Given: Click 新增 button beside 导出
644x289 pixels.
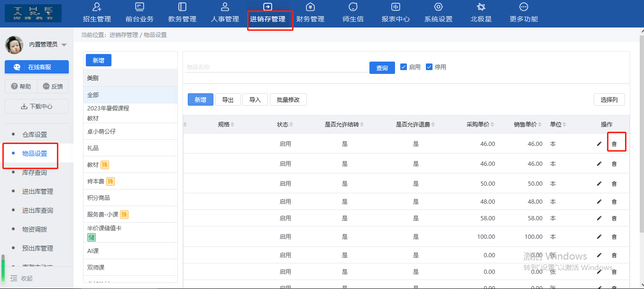Looking at the screenshot, I should point(201,99).
